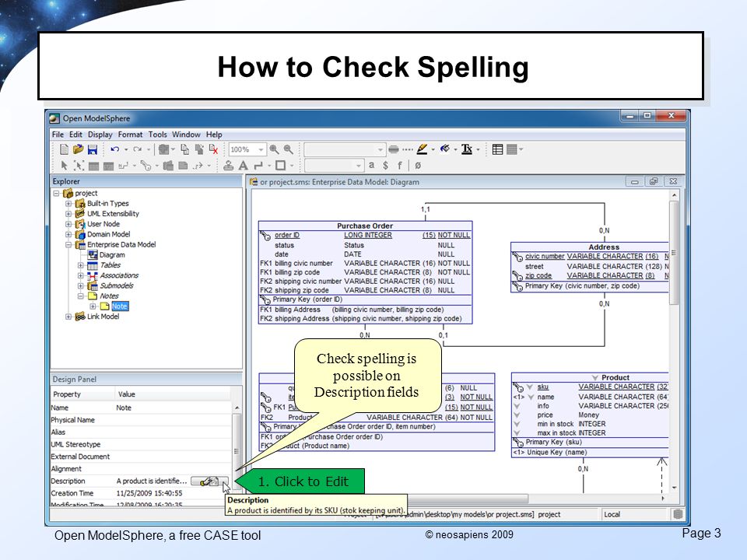Expand the Tables node
747x560 pixels.
[80, 265]
